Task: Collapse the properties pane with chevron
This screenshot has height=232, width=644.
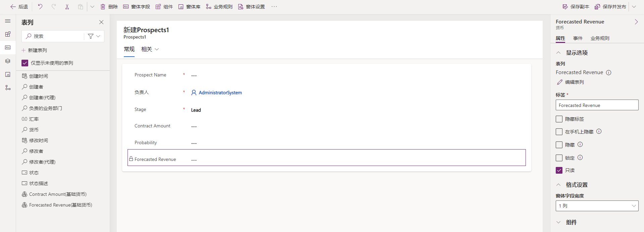Action: click(x=636, y=22)
